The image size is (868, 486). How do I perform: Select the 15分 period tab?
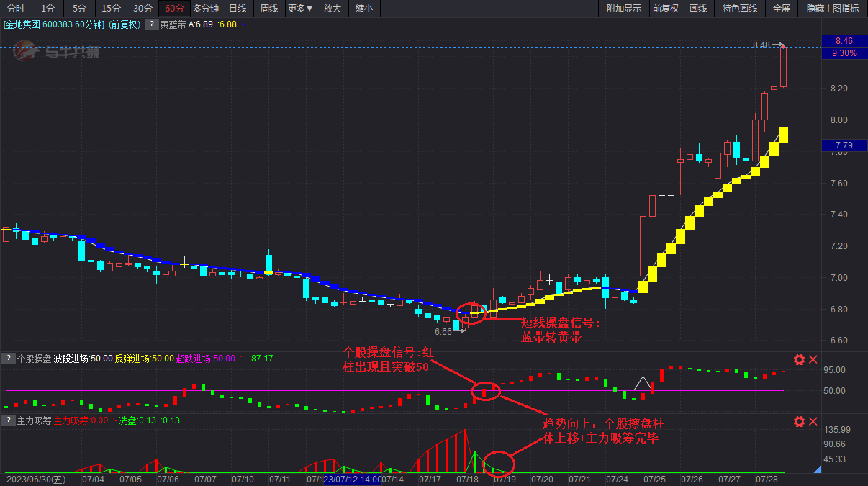(111, 9)
